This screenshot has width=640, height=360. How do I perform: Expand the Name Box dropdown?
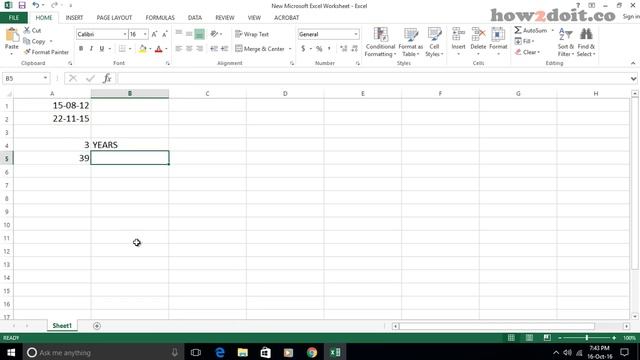45,78
